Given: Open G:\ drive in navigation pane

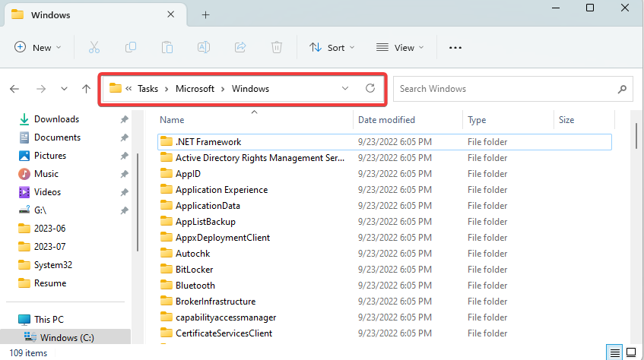Looking at the screenshot, I should (x=40, y=210).
